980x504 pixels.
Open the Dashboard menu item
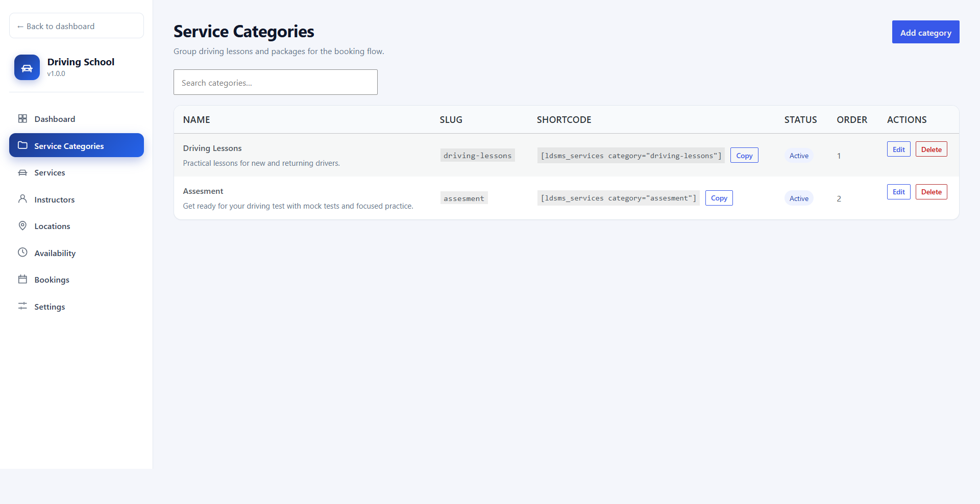(77, 119)
